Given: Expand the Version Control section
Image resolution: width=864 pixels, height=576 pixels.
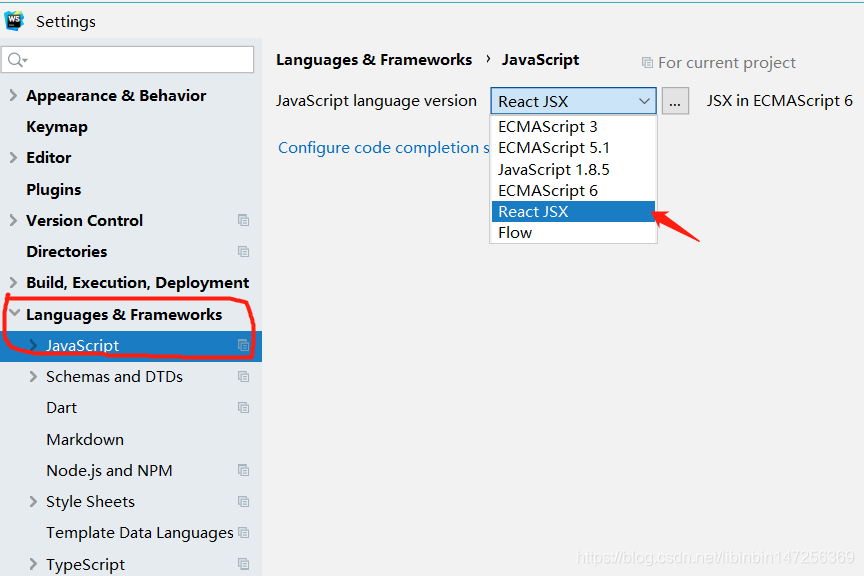Looking at the screenshot, I should pyautogui.click(x=13, y=220).
